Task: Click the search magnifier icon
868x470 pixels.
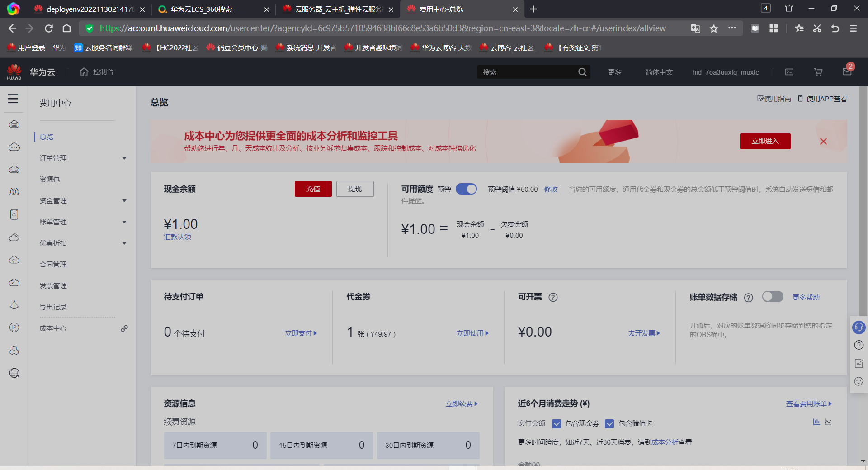Action: (582, 72)
